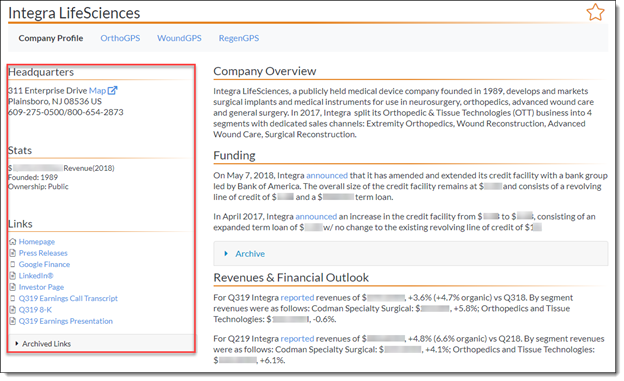Click the Stats section heading

[20, 150]
